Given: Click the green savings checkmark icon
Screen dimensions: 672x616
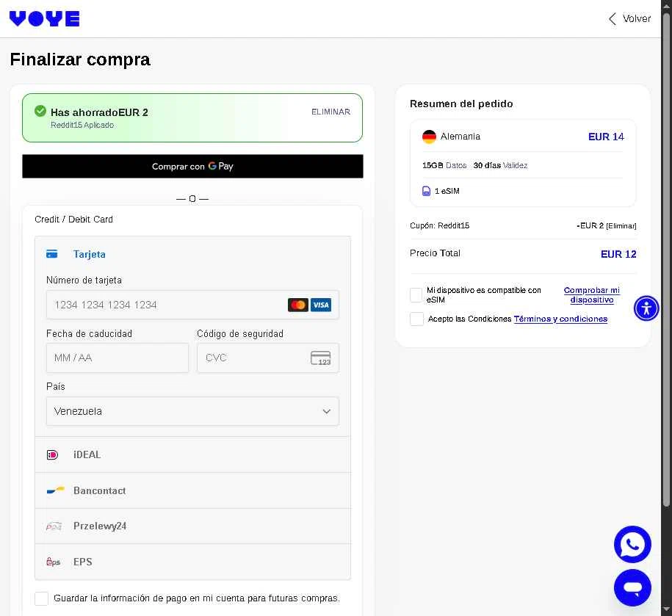Looking at the screenshot, I should 40,111.
